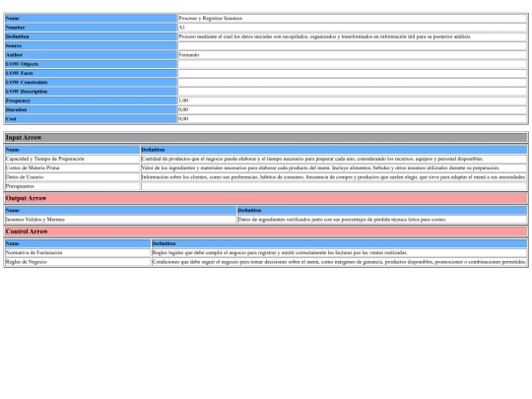Click the 'Input Arrow' section header
The height and width of the screenshot is (399, 532).
tap(266, 138)
